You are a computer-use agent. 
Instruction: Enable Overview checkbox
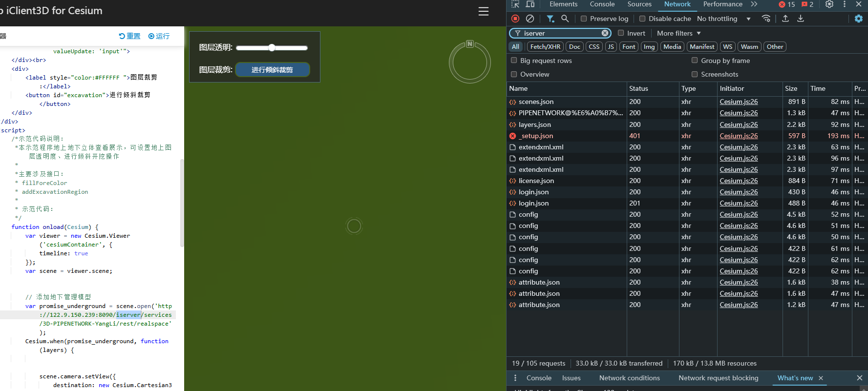pos(514,74)
